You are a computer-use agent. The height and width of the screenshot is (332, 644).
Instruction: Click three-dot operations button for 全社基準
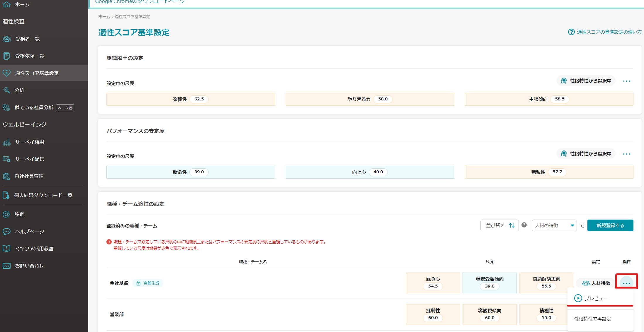pyautogui.click(x=626, y=283)
